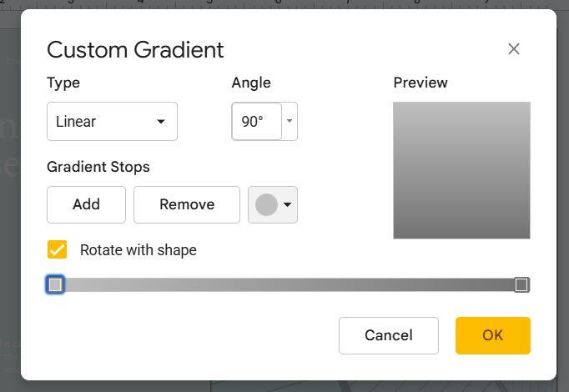This screenshot has height=392, width=569.
Task: Click the gradient Preview box
Action: (461, 170)
